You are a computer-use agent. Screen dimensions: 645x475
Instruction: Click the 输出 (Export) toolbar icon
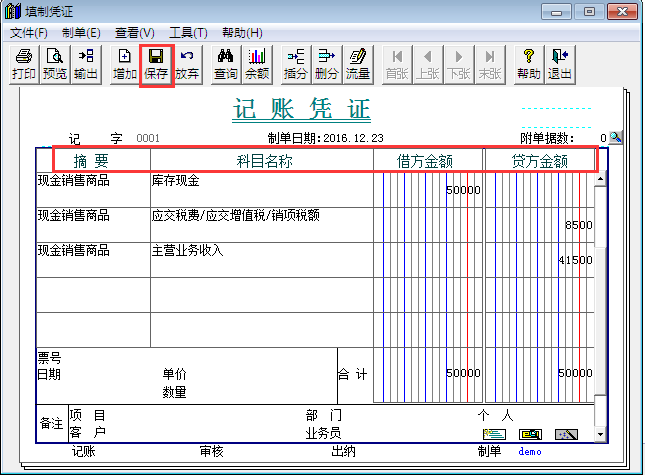click(86, 65)
